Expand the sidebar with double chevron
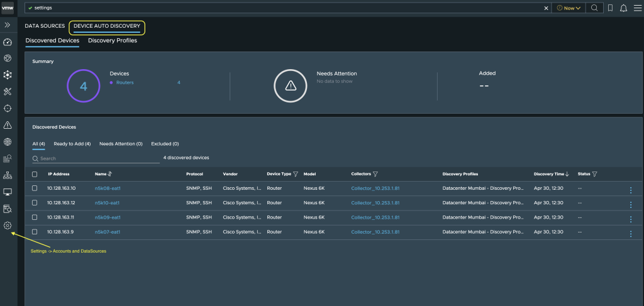This screenshot has height=306, width=644. coord(8,25)
